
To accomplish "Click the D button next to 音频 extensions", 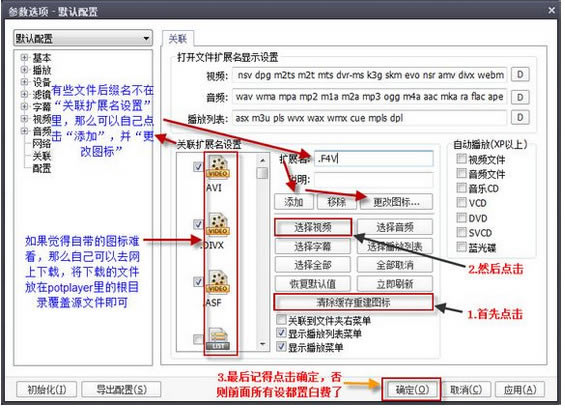I will (520, 97).
